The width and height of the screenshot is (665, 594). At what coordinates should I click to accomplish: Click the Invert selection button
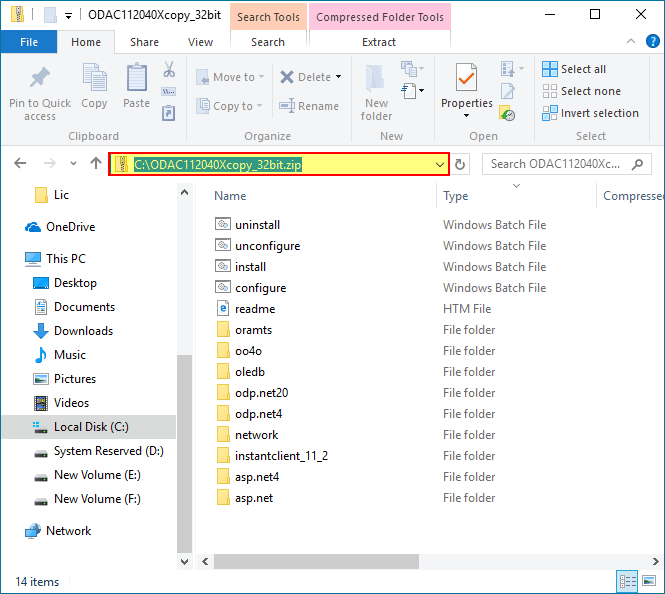tap(590, 113)
